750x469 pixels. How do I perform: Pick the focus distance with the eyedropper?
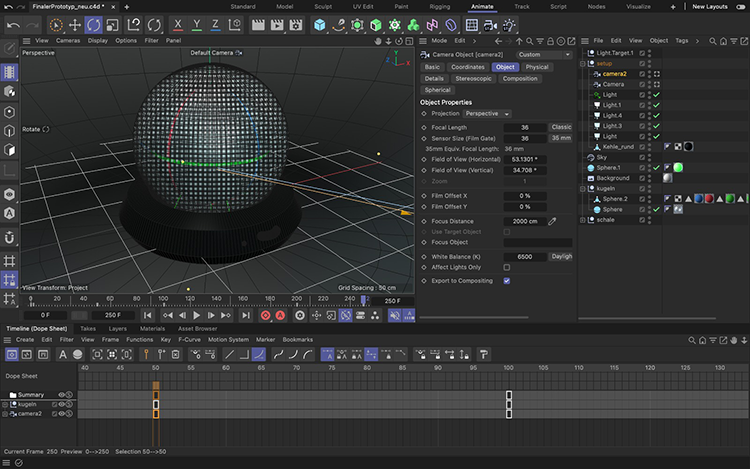[551, 221]
